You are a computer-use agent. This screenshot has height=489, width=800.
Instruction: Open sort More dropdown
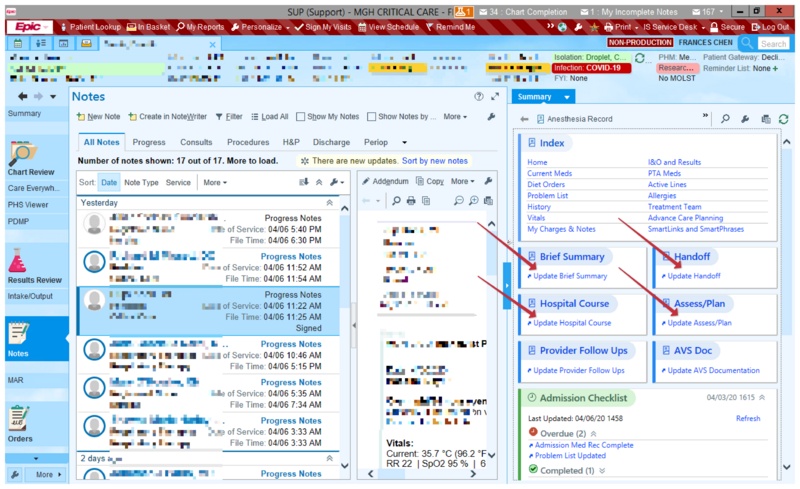(x=215, y=182)
